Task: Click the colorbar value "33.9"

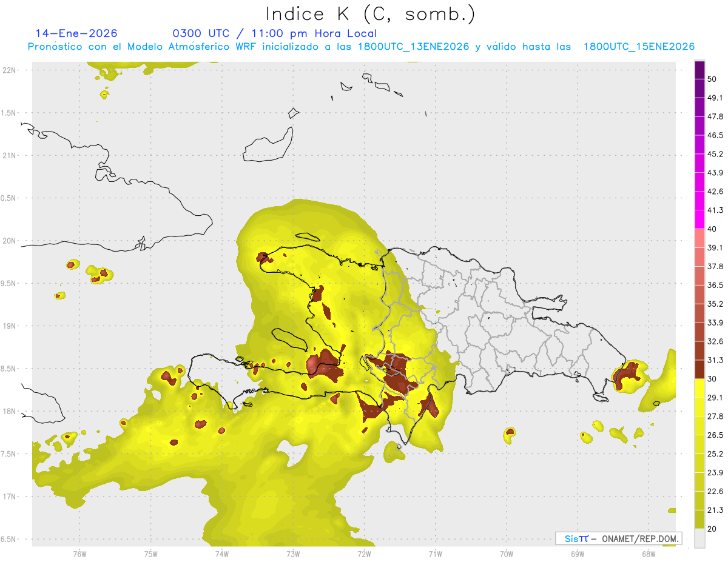Action: point(715,323)
